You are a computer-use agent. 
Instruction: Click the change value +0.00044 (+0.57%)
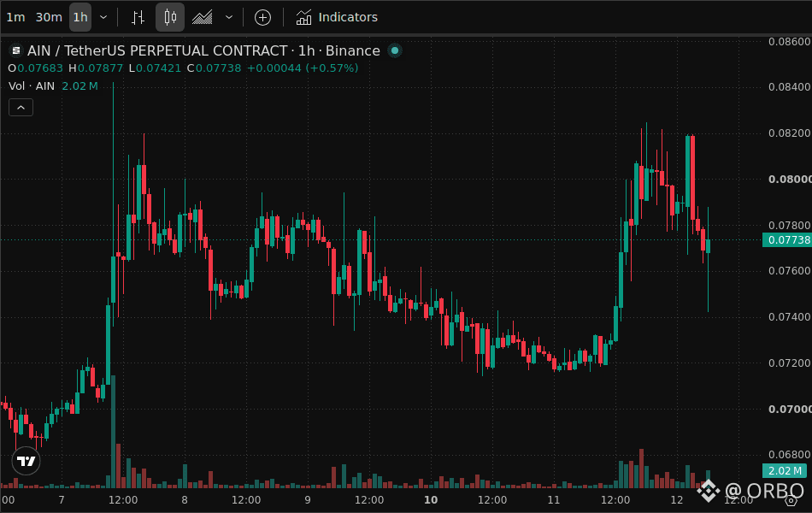click(x=303, y=68)
